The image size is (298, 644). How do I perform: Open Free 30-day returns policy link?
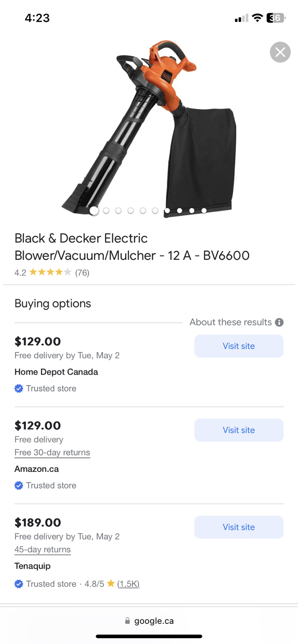point(52,453)
